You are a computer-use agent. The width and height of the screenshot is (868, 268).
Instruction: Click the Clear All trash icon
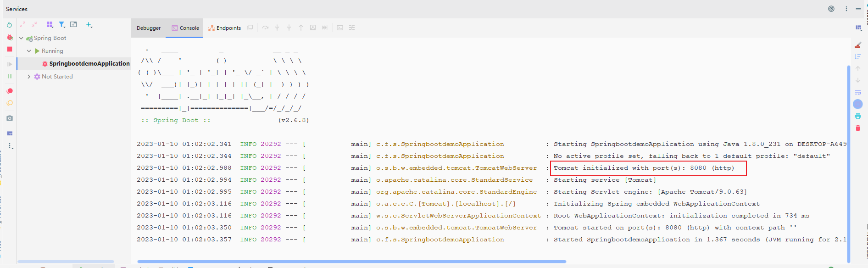pos(858,128)
